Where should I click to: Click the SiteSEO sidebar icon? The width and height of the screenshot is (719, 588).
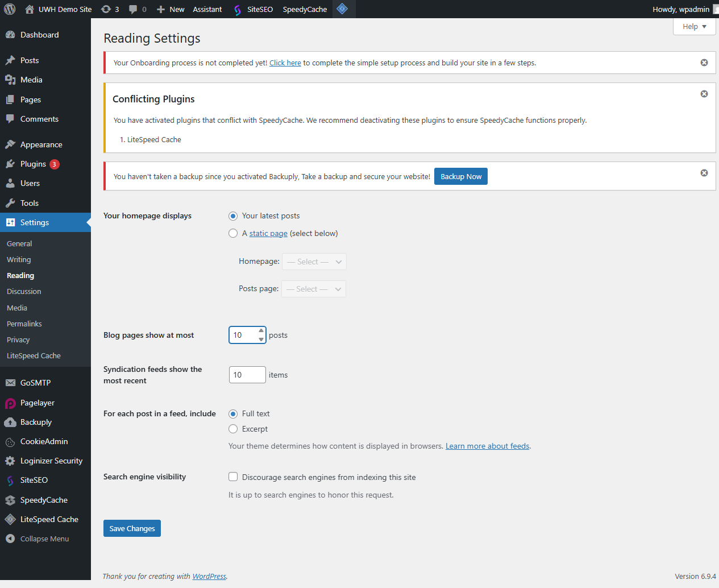[x=10, y=481]
